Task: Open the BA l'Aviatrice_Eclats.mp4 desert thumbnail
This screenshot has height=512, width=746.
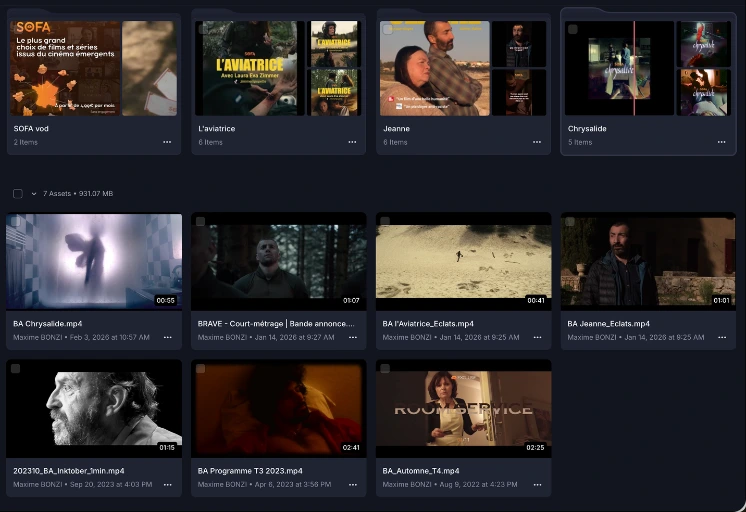Action: (x=463, y=261)
